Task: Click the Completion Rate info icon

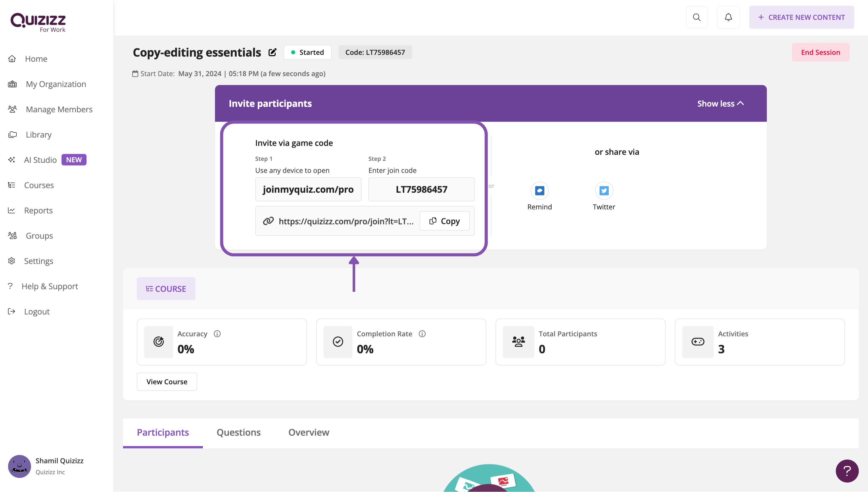Action: [422, 334]
